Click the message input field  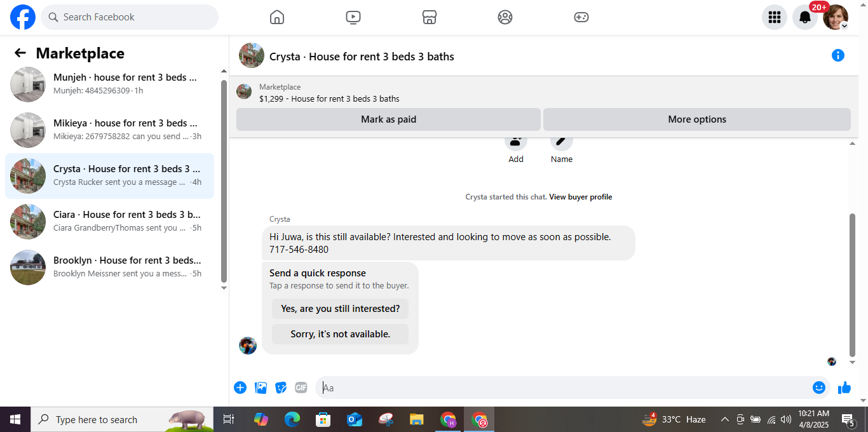(x=562, y=388)
